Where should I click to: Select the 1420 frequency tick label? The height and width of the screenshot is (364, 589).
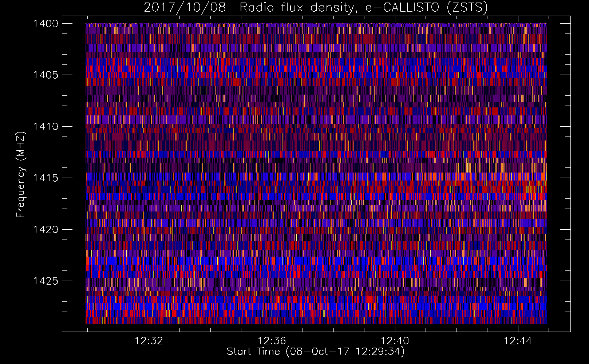(x=46, y=230)
